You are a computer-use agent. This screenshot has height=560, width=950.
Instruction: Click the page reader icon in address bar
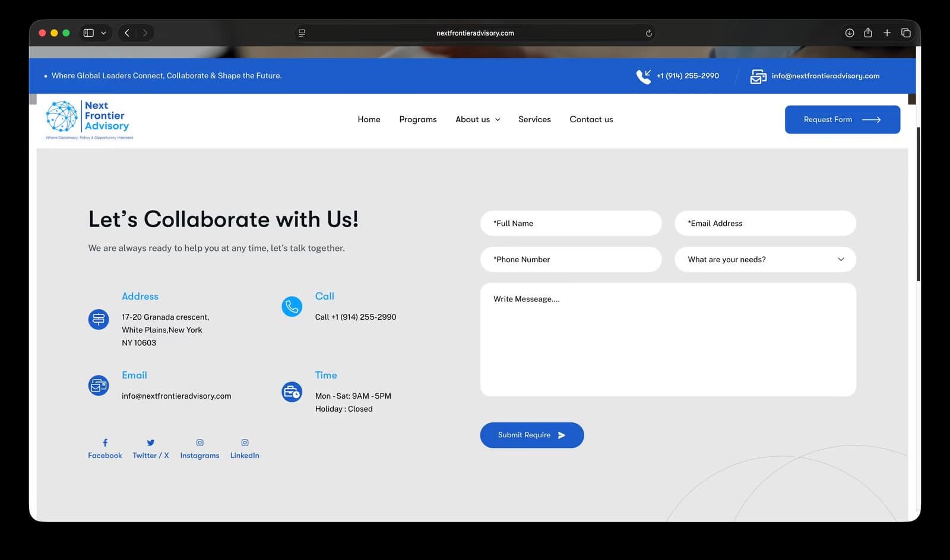coord(302,33)
